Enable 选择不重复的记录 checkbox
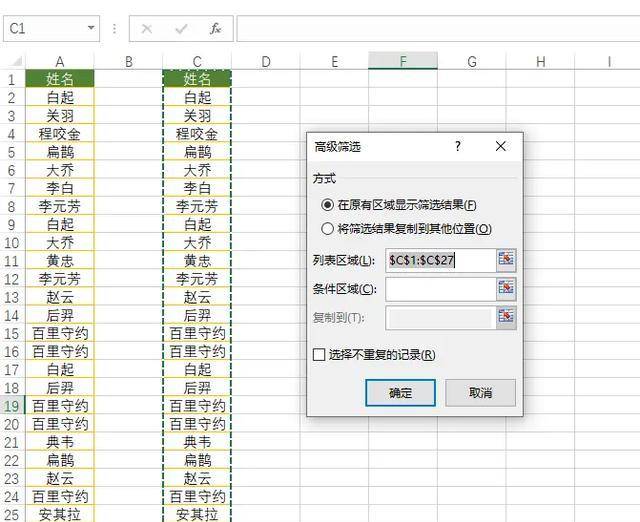The width and height of the screenshot is (640, 522). [x=320, y=354]
